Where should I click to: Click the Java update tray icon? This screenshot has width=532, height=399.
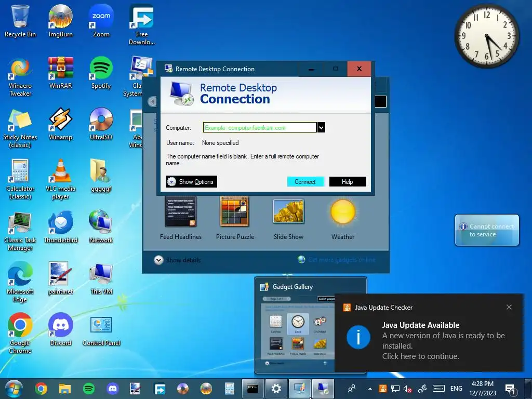pyautogui.click(x=383, y=389)
